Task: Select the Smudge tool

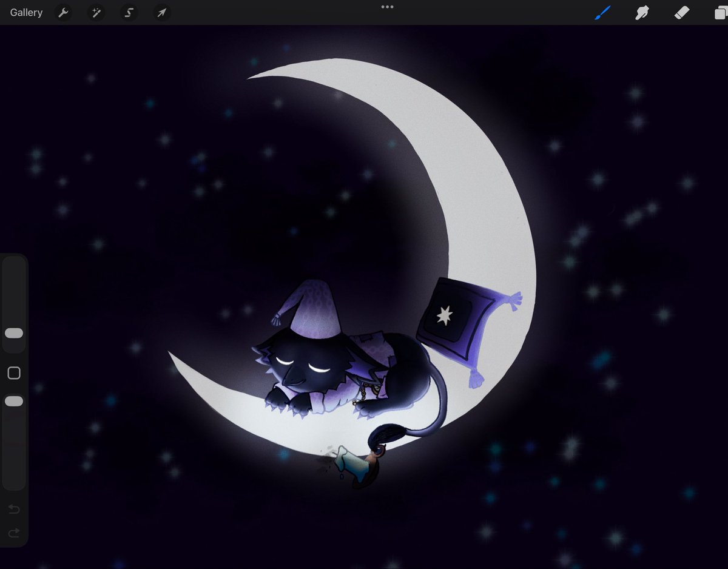Action: tap(642, 12)
